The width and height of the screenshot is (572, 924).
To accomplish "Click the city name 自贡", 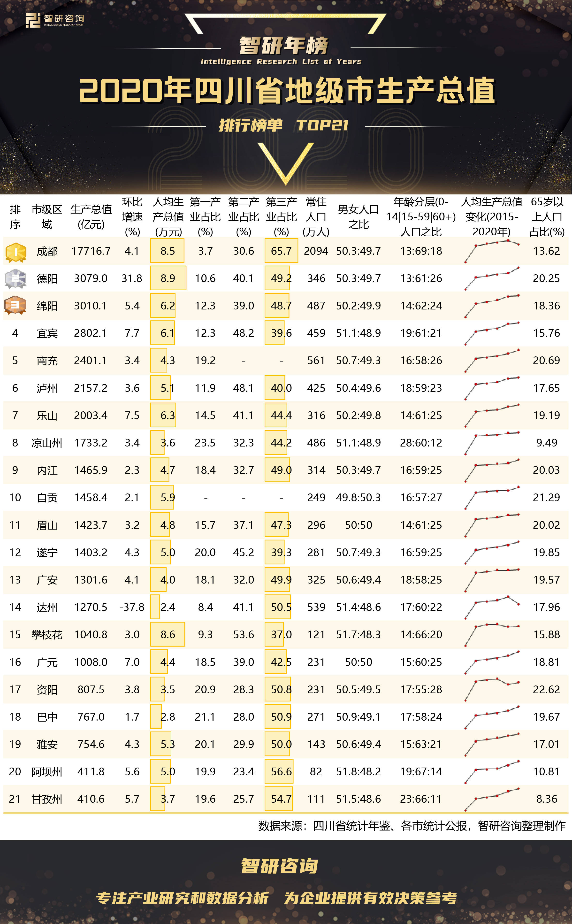I will 47,498.
